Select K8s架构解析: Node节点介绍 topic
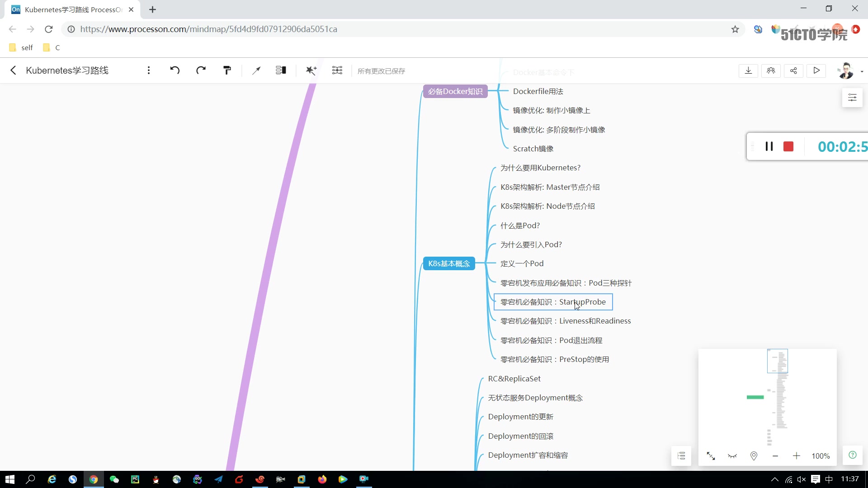Screen dimensions: 868x488 pos(547,206)
